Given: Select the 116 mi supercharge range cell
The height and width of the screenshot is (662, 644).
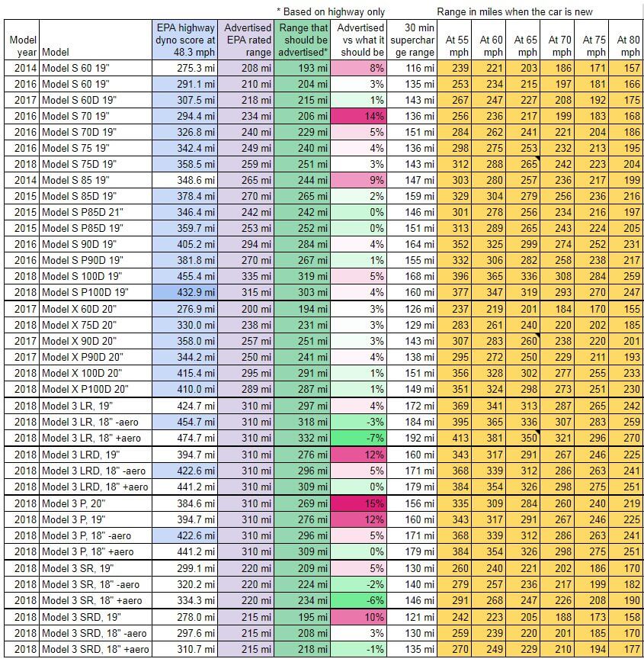Looking at the screenshot, I should pos(412,68).
